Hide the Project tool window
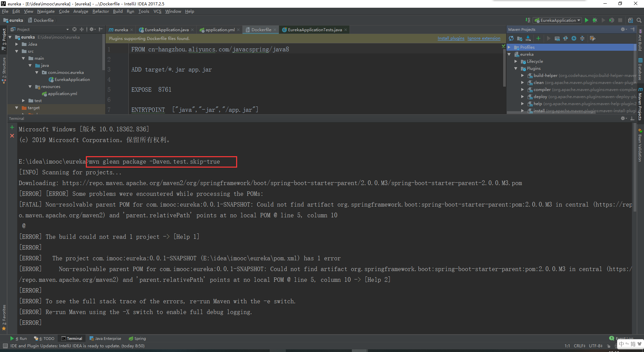This screenshot has width=644, height=352. 101,30
